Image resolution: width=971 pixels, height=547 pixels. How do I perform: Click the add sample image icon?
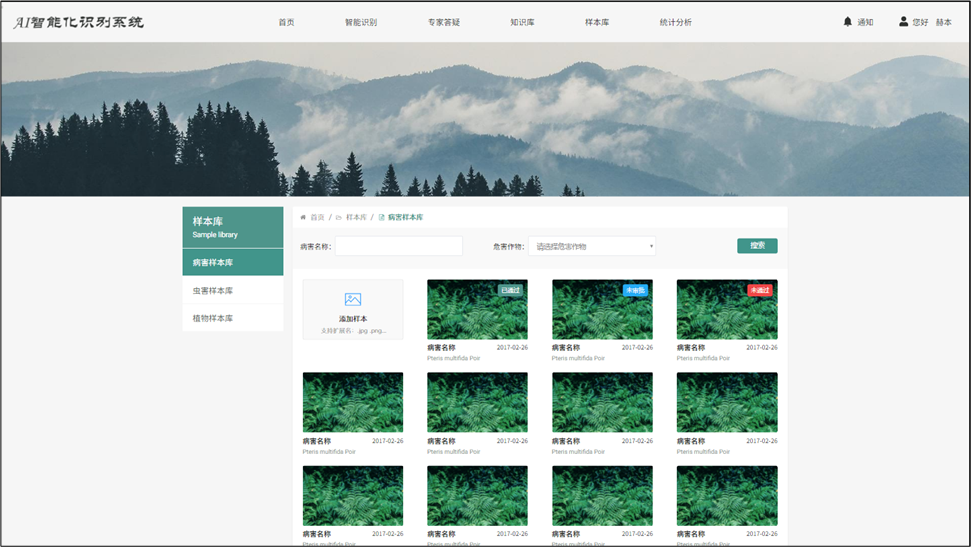click(x=352, y=299)
